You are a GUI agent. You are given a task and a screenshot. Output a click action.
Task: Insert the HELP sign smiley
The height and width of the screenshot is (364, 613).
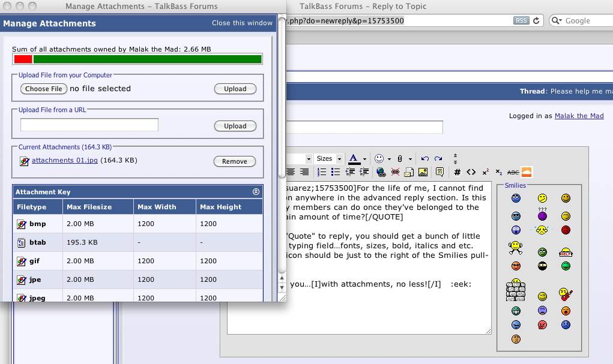tap(566, 252)
